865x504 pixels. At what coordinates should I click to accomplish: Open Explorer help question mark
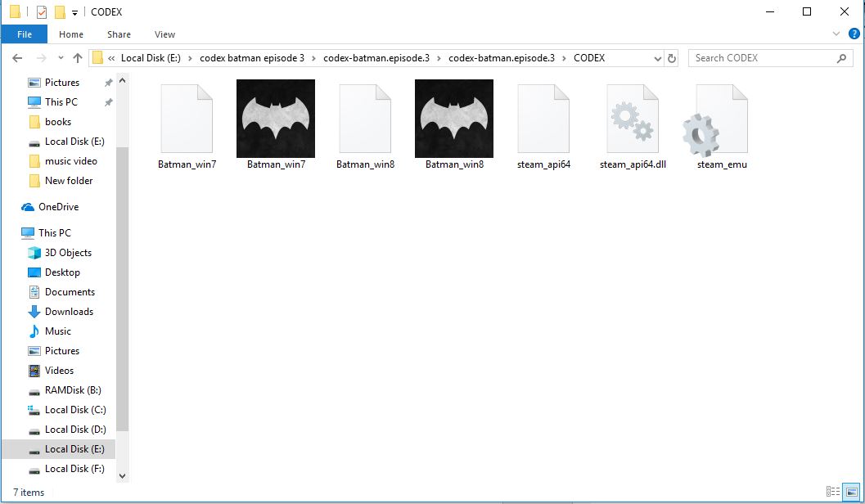[x=854, y=34]
